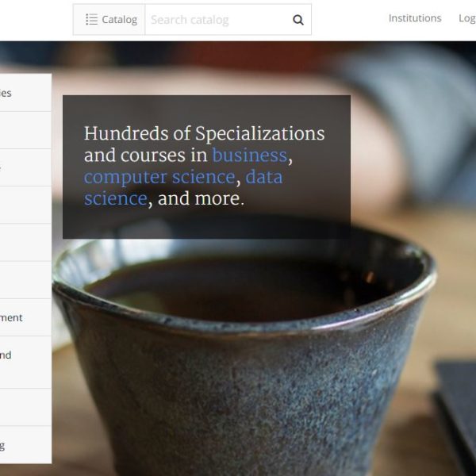This screenshot has height=476, width=476.
Task: Click the blank sidebar row just below 'ies'
Action: [25, 130]
